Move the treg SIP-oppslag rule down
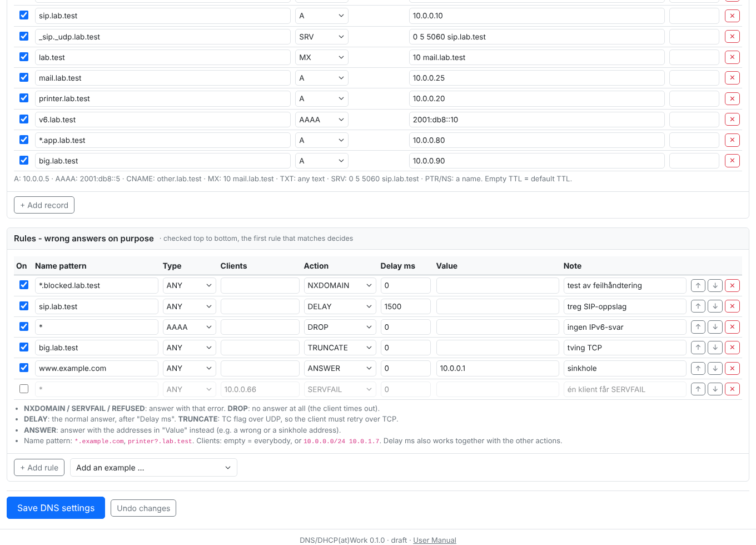Screen dimensions: 756x545 pos(715,306)
